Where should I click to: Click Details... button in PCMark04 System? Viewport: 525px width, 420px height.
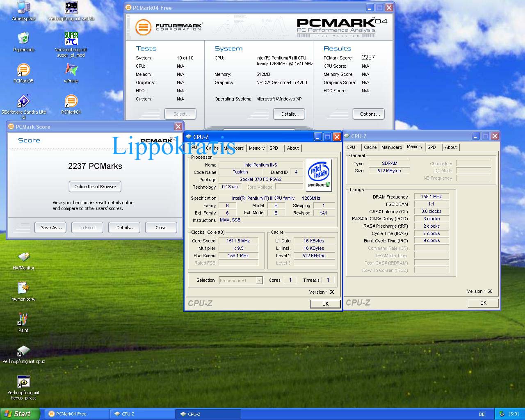[290, 114]
